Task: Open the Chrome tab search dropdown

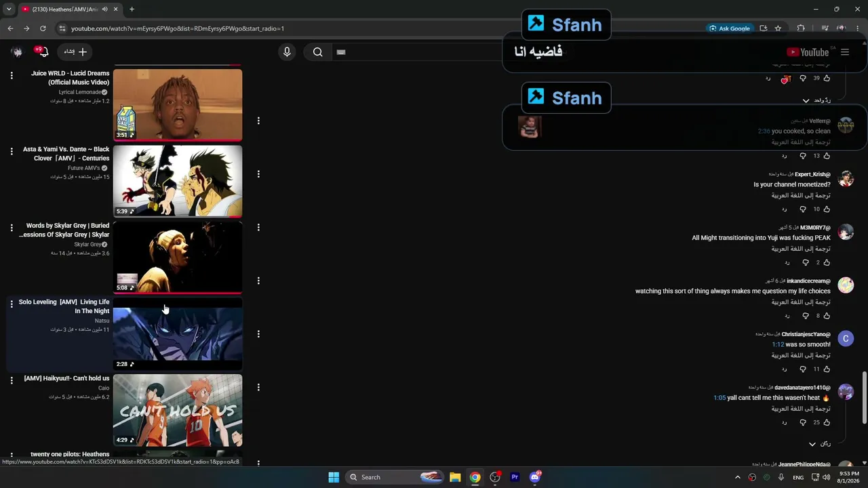Action: [x=9, y=9]
